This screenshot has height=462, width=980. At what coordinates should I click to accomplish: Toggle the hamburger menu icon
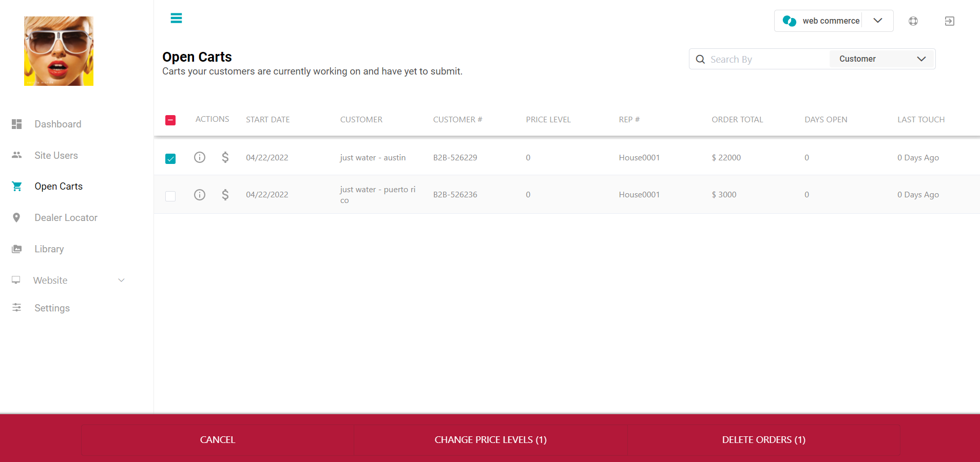point(176,19)
